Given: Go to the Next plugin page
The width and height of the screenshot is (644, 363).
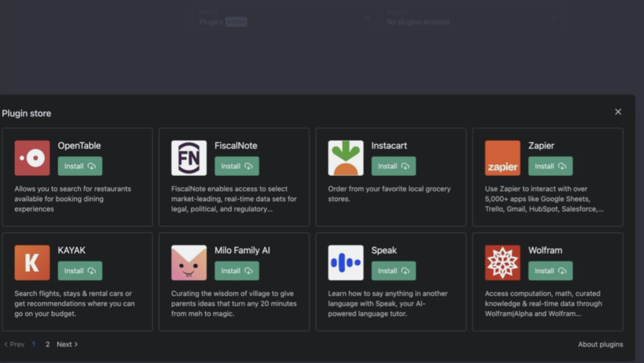Looking at the screenshot, I should pos(67,345).
